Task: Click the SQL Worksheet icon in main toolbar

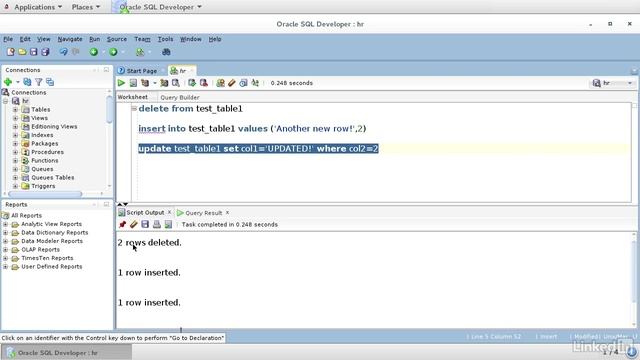Action: pos(140,52)
